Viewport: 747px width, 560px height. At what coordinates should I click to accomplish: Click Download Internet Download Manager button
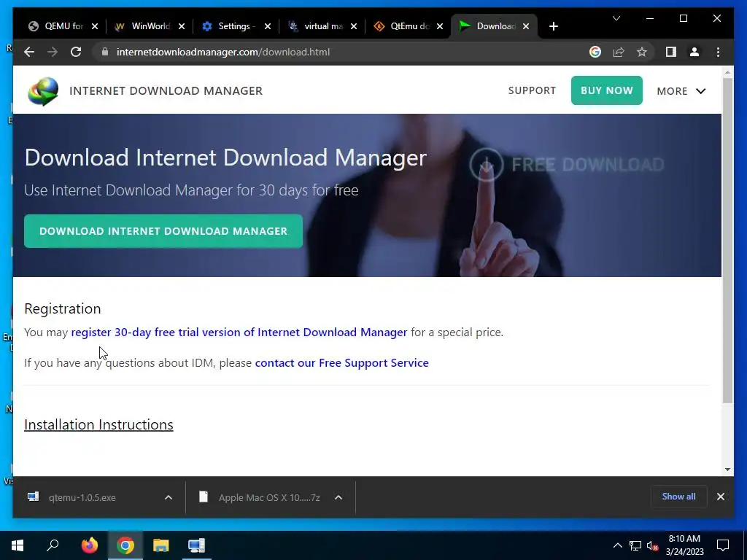(163, 231)
